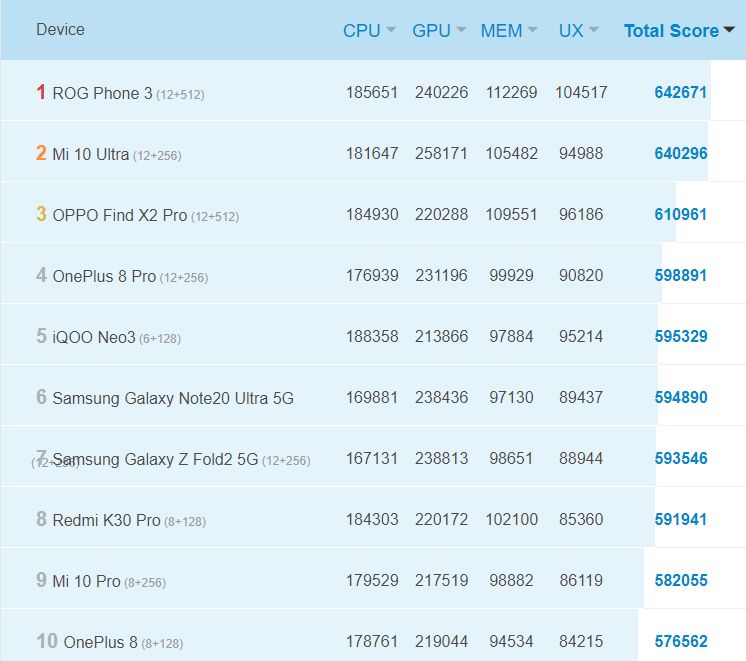Image resolution: width=746 pixels, height=661 pixels.
Task: Click GPU score 238436
Action: (x=442, y=397)
